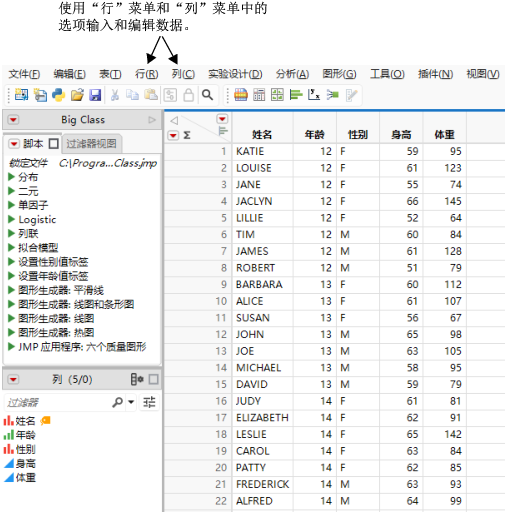Open the 实验设计(D) menu
The image size is (507, 514).
point(235,74)
